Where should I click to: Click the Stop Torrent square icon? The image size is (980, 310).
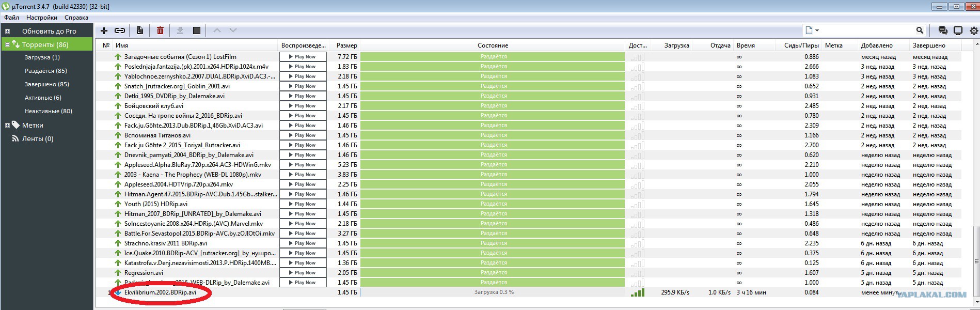pyautogui.click(x=197, y=30)
